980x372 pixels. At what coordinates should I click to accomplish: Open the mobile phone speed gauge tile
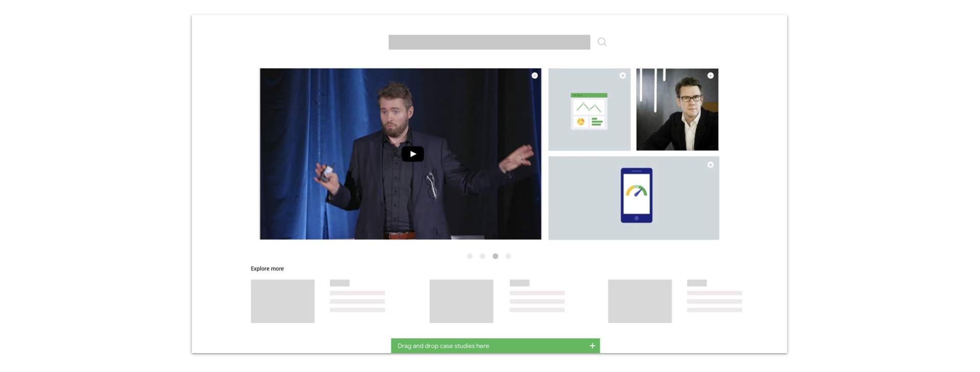(x=634, y=198)
